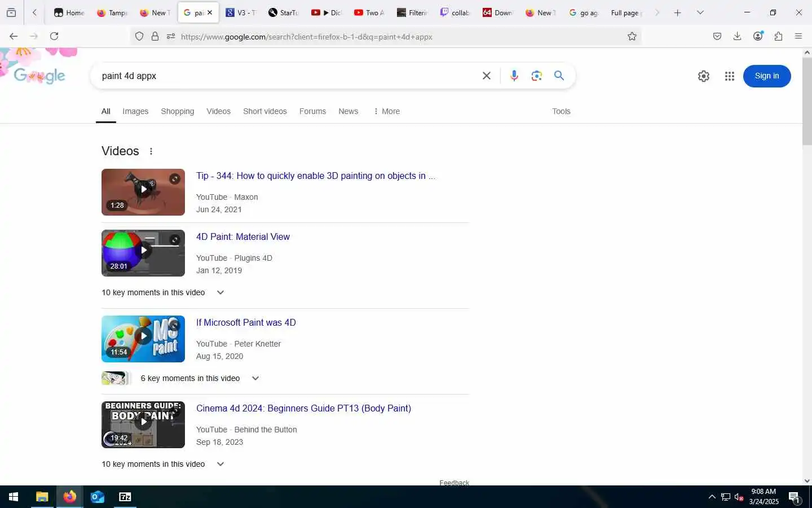The height and width of the screenshot is (508, 812).
Task: Show hidden system tray icons
Action: (712, 497)
